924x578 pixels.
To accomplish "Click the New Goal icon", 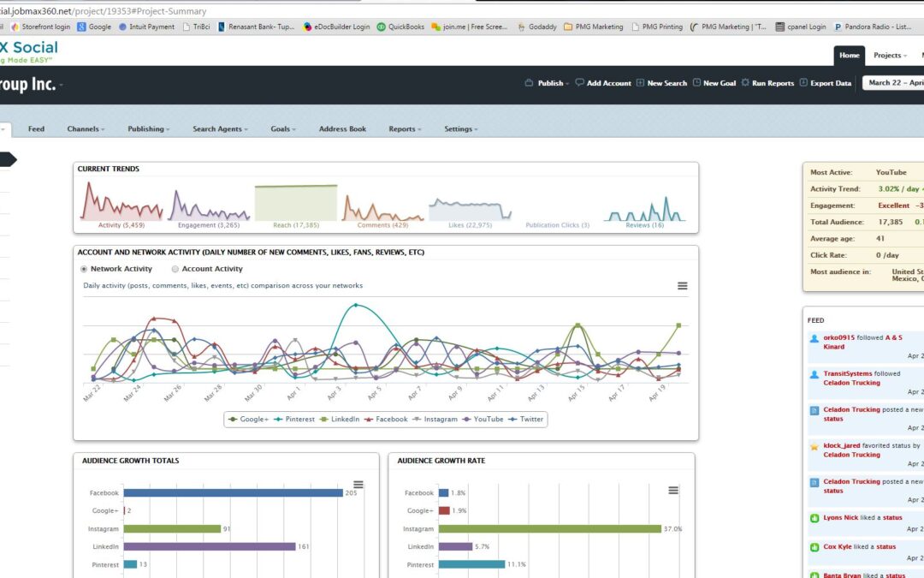I will 696,83.
